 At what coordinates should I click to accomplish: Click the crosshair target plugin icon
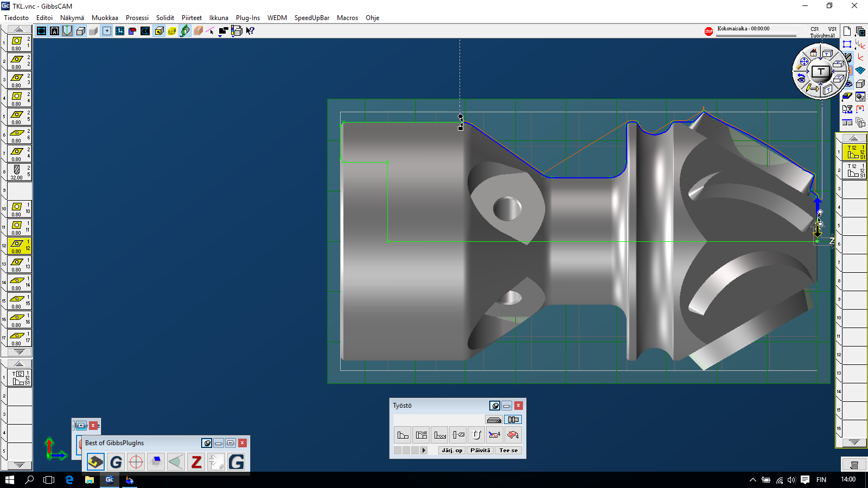136,462
